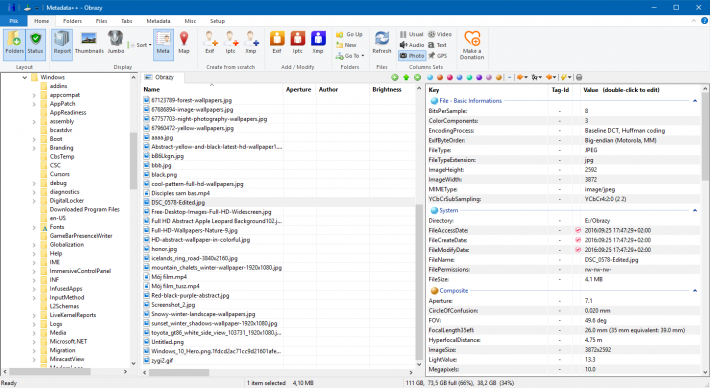This screenshot has width=710, height=388.
Task: Click Make a Donation
Action: (x=472, y=45)
